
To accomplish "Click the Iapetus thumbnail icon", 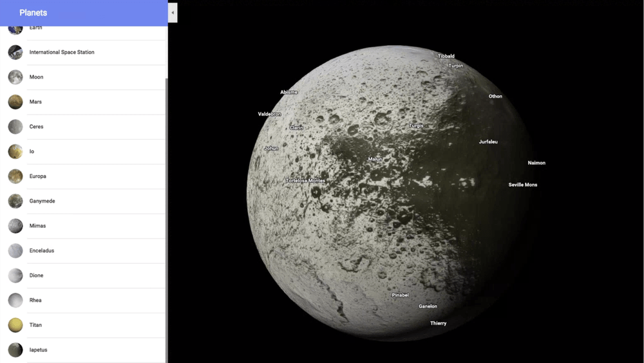I will tap(15, 350).
